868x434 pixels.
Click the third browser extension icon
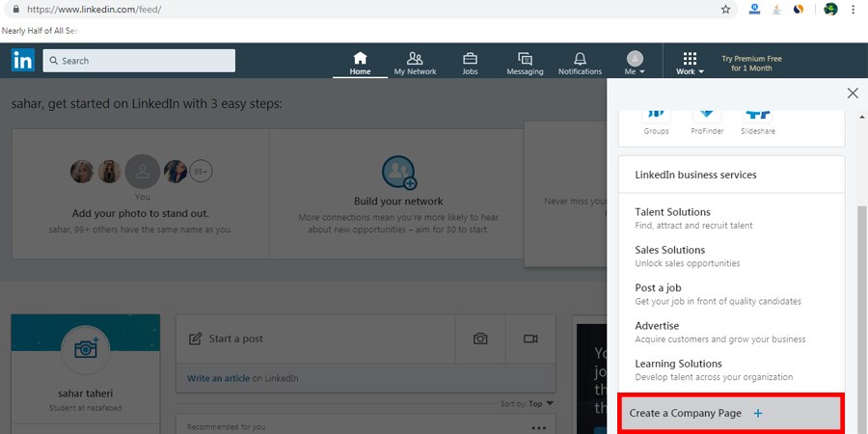pyautogui.click(x=798, y=9)
